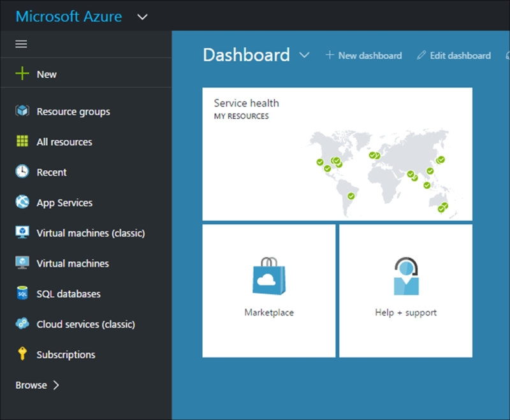Click the plus icon beside New dashboard
Image resolution: width=510 pixels, height=420 pixels.
[330, 55]
